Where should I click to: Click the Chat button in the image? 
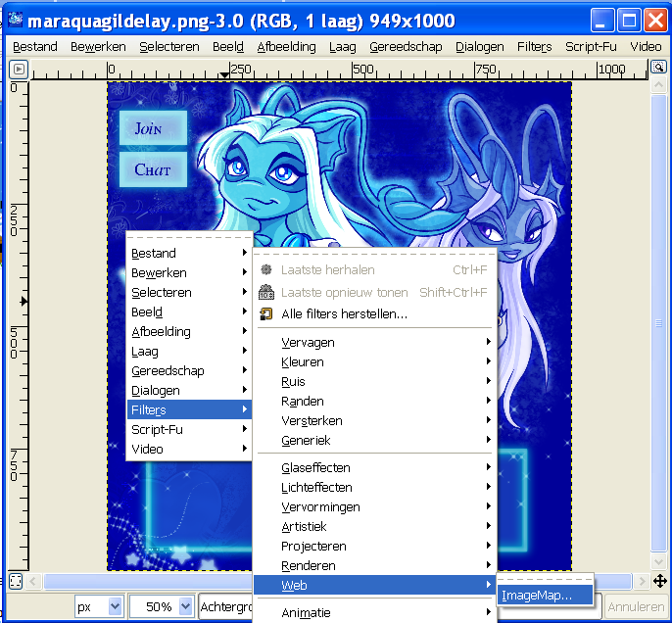(x=153, y=169)
